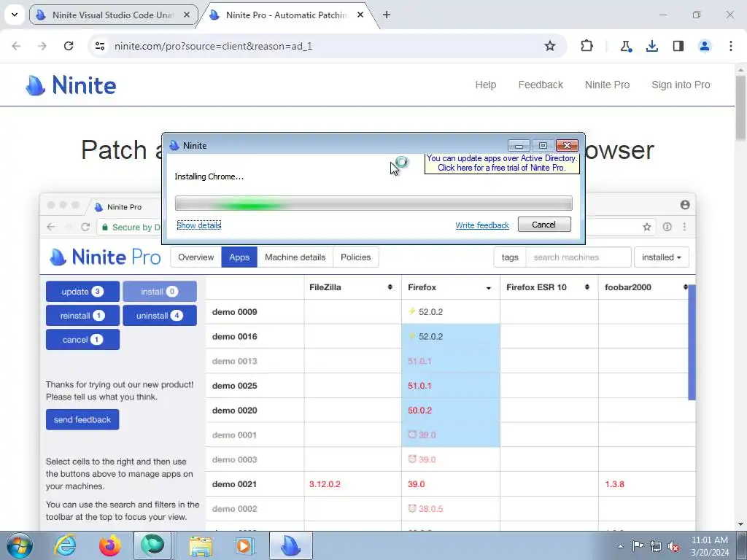The image size is (747, 560).
Task: Select Firefox 51.0.1 cell for demo 0025
Action: 451,386
